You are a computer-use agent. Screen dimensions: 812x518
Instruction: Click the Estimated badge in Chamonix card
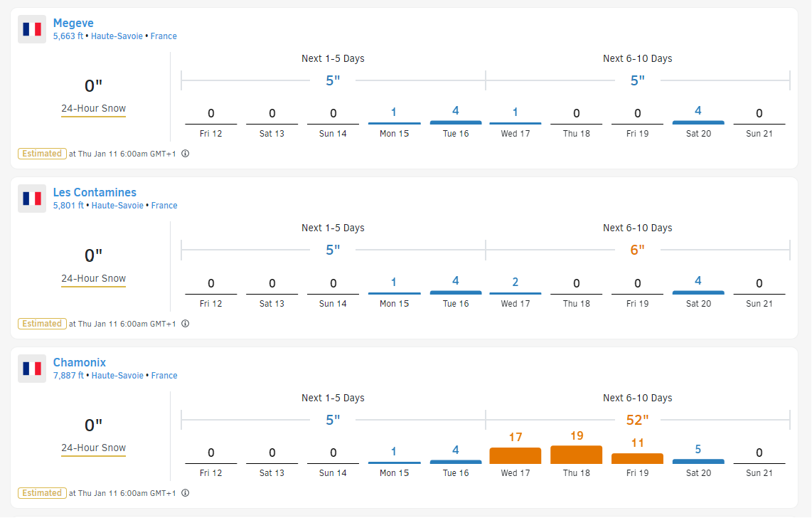pos(42,493)
